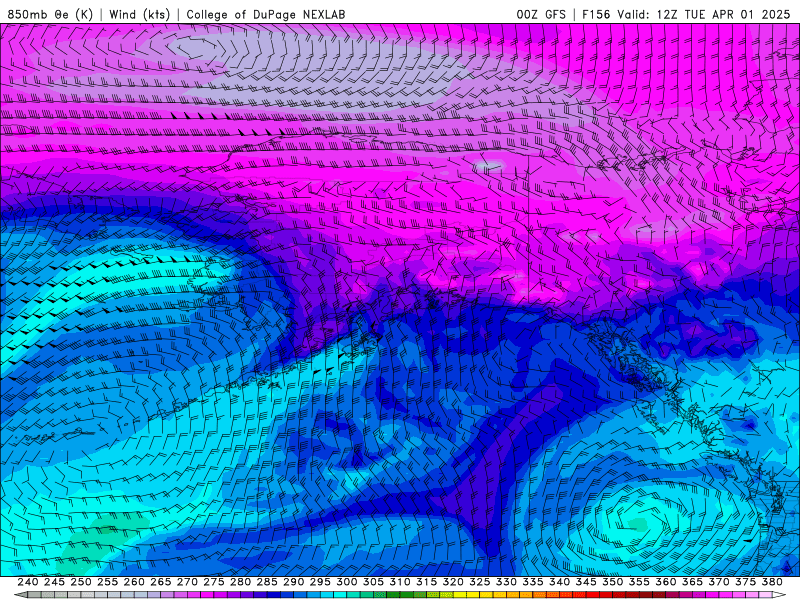Click the 380 label on the color scale

click(772, 582)
